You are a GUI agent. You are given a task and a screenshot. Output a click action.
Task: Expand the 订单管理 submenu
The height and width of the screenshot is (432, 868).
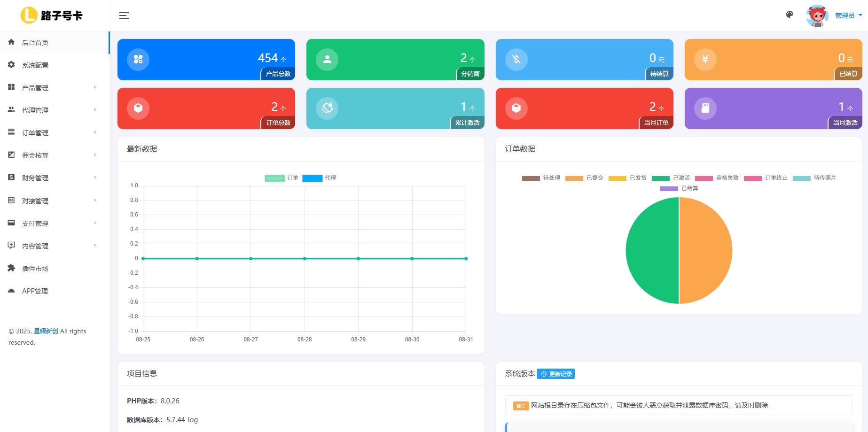(55, 133)
